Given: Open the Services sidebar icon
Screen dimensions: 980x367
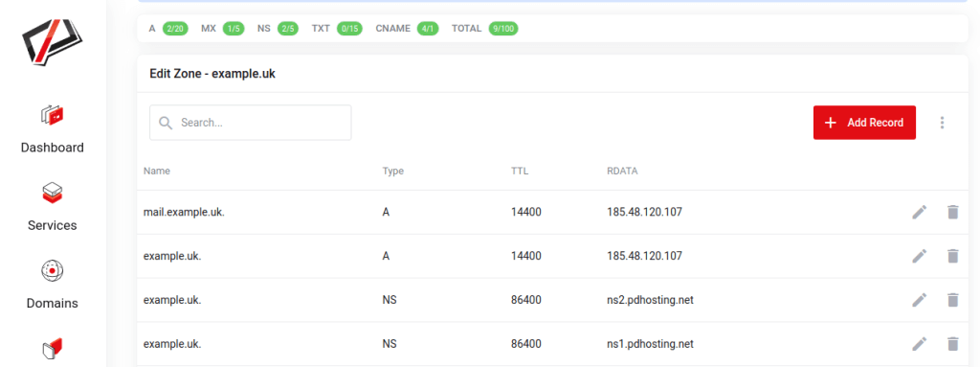Looking at the screenshot, I should [x=53, y=193].
